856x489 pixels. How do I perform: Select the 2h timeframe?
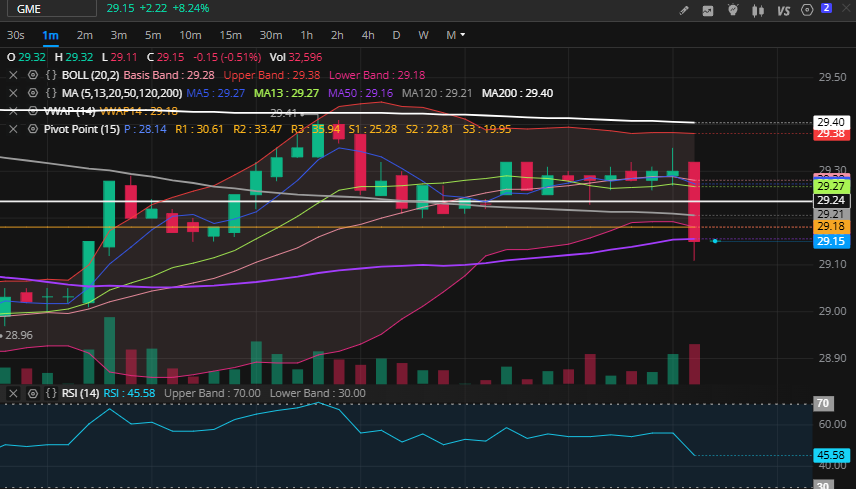(337, 35)
